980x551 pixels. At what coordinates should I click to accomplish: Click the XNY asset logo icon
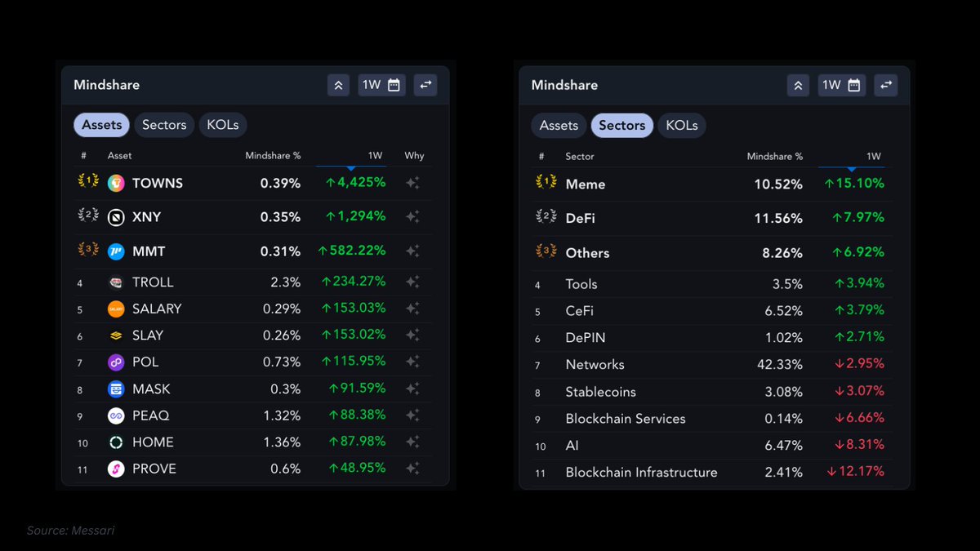116,217
